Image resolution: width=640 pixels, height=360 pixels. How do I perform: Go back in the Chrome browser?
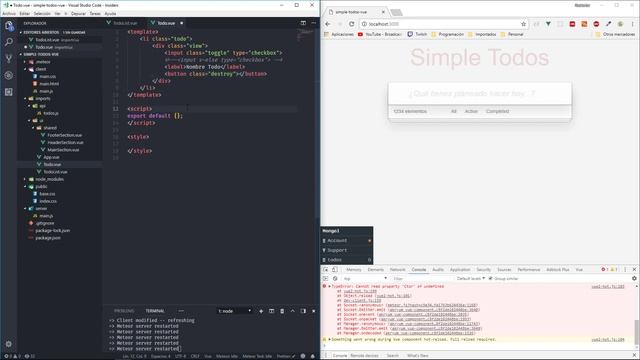[328, 24]
